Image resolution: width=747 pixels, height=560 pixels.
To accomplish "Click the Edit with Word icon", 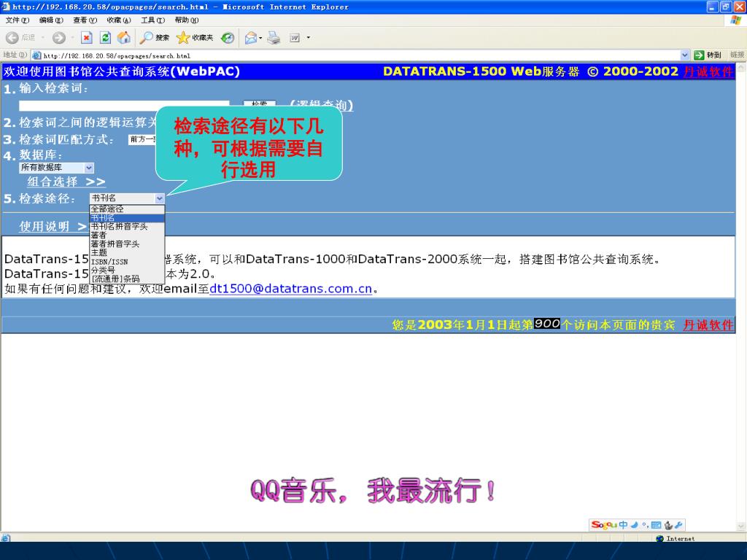I will pyautogui.click(x=295, y=38).
